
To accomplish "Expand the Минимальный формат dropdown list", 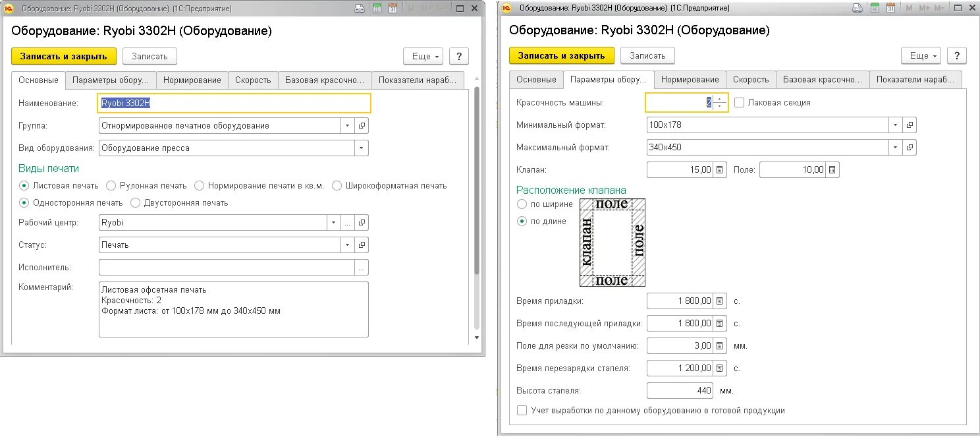I will coord(896,125).
